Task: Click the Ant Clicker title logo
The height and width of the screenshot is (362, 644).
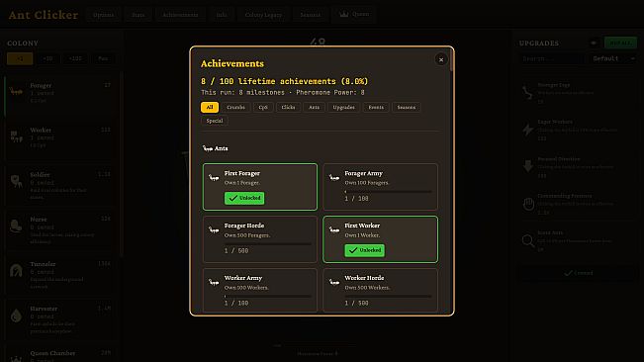Action: (44, 15)
